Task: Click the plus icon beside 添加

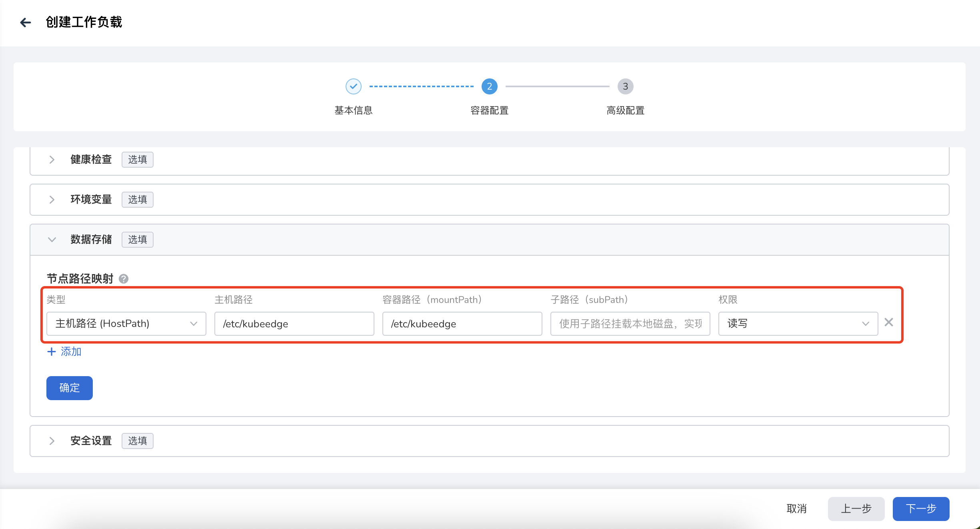Action: [52, 352]
